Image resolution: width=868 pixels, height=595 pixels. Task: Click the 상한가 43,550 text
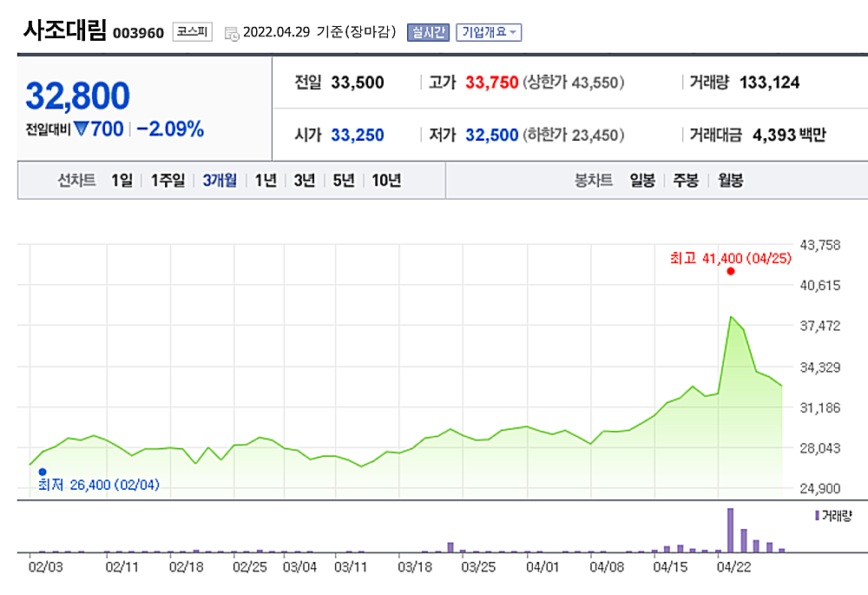click(574, 83)
